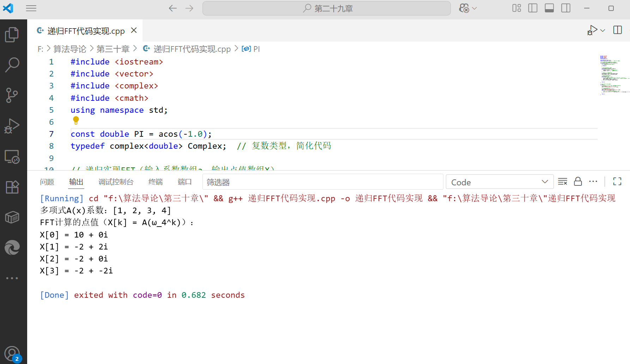Image resolution: width=630 pixels, height=364 pixels.
Task: Click breadcrumb drive F:
Action: point(41,49)
